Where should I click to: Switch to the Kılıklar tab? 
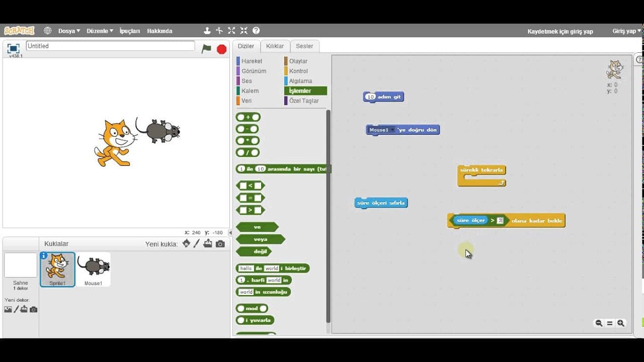[x=275, y=46]
